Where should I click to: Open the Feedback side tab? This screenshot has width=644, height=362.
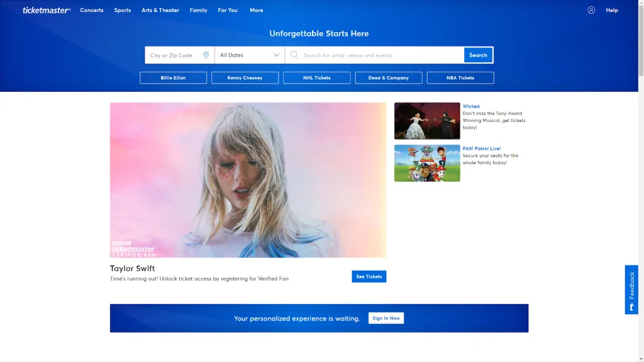631,290
